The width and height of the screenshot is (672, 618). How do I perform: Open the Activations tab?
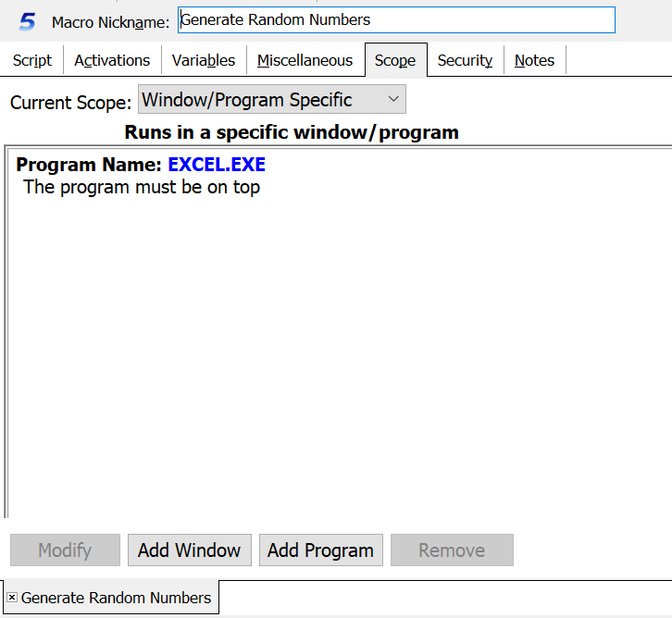coord(112,60)
